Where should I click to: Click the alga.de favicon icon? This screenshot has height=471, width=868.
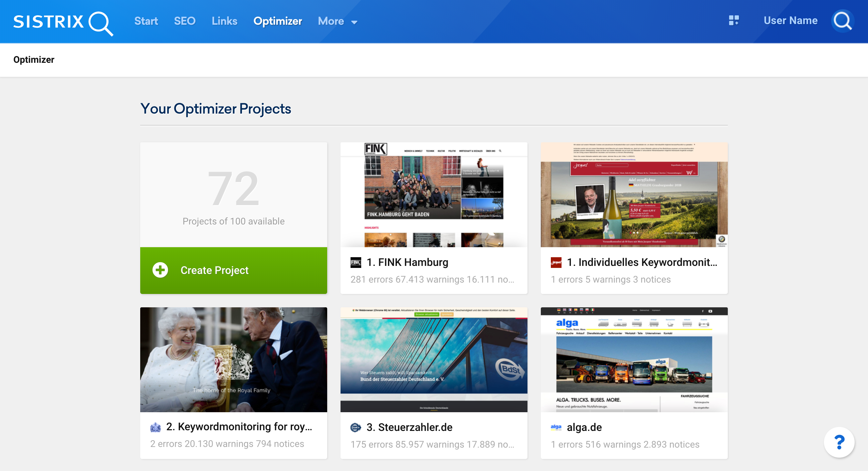[556, 427]
